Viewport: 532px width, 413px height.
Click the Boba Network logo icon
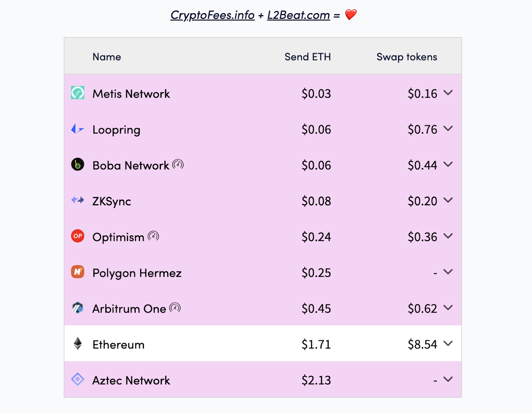tap(77, 164)
